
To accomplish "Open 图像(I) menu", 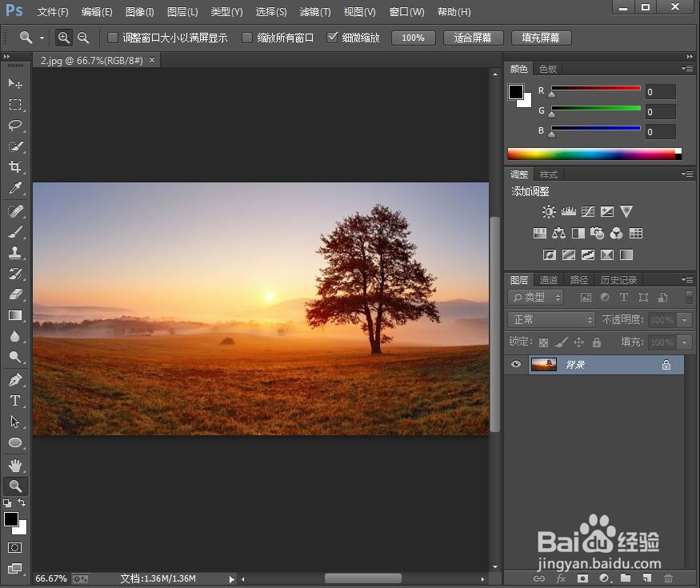I will 139,12.
